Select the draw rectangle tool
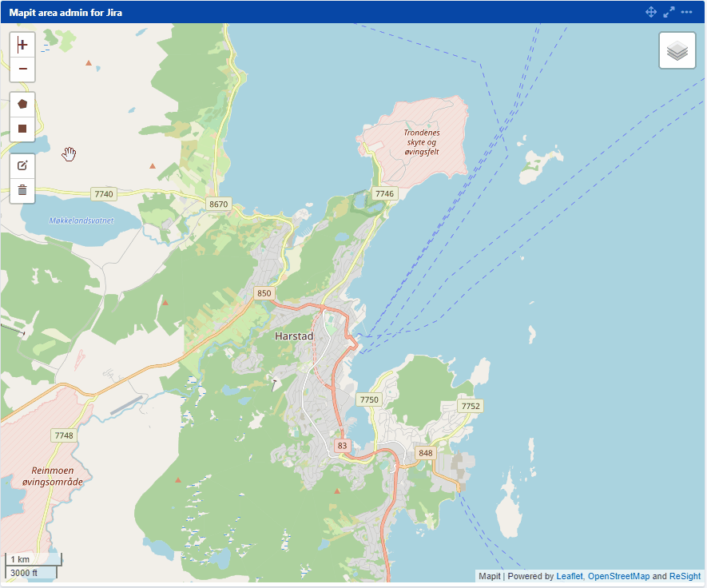 22,129
